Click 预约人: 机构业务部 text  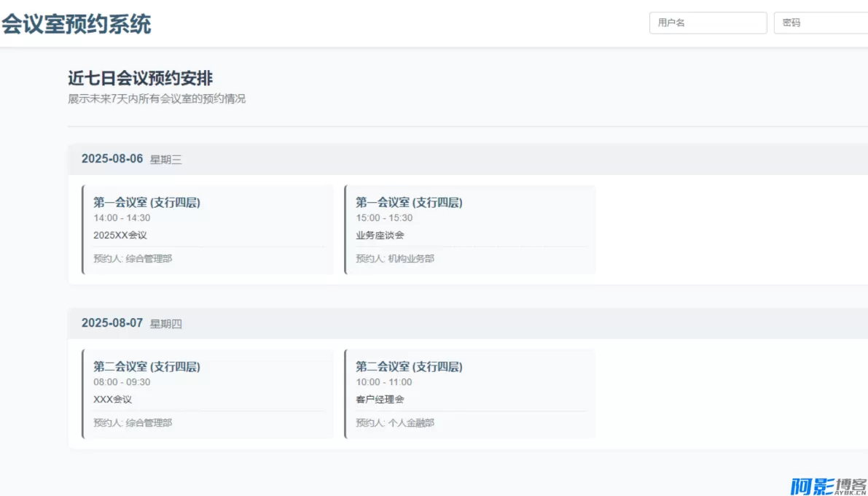pos(396,258)
